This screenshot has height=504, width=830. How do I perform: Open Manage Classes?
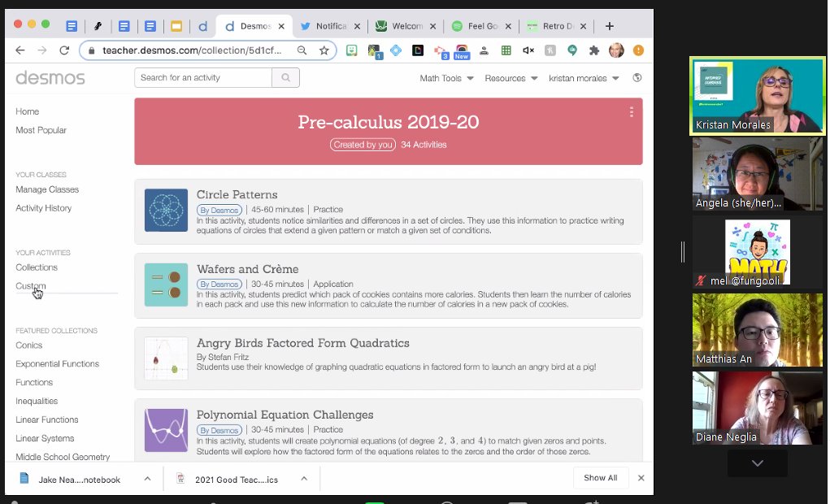click(47, 189)
